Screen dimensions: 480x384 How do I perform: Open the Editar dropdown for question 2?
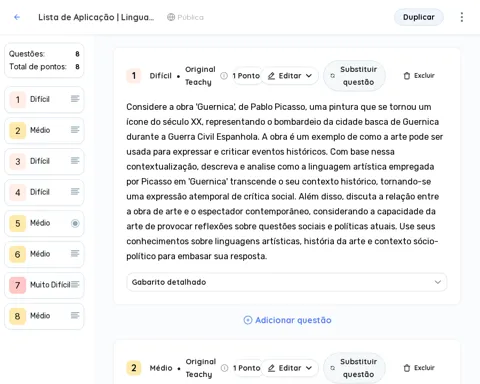[290, 368]
